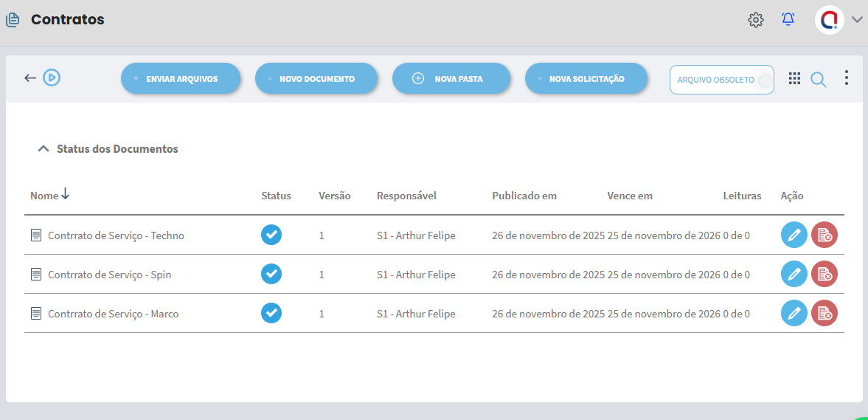The image size is (868, 420).
Task: Click the Nova Solicitação button
Action: pyautogui.click(x=586, y=79)
